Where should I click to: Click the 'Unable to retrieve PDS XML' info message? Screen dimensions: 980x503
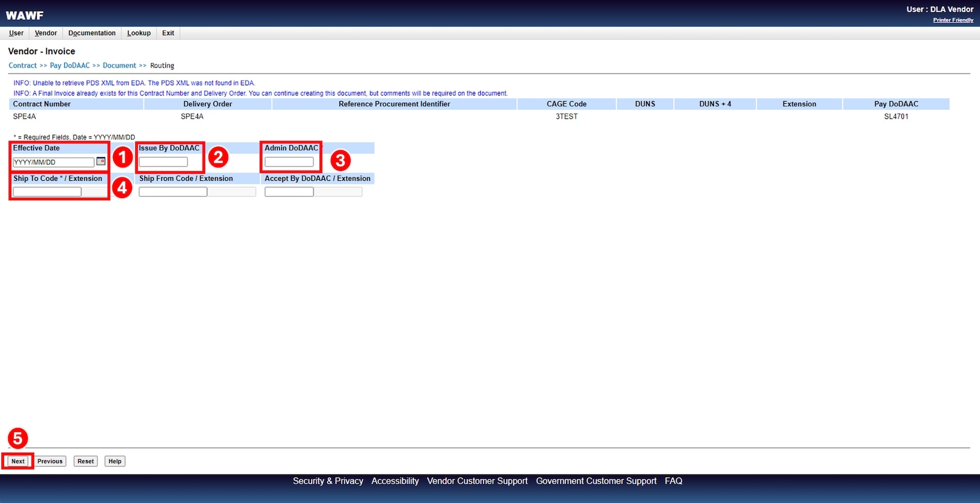[134, 83]
